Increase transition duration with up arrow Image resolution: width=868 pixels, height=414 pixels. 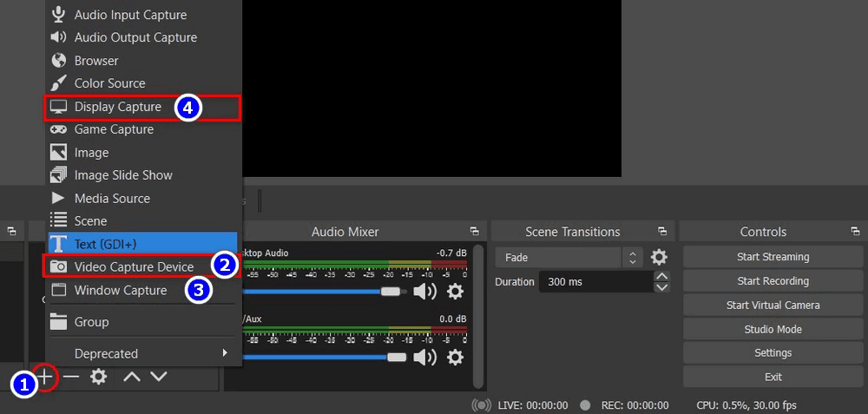click(x=661, y=276)
